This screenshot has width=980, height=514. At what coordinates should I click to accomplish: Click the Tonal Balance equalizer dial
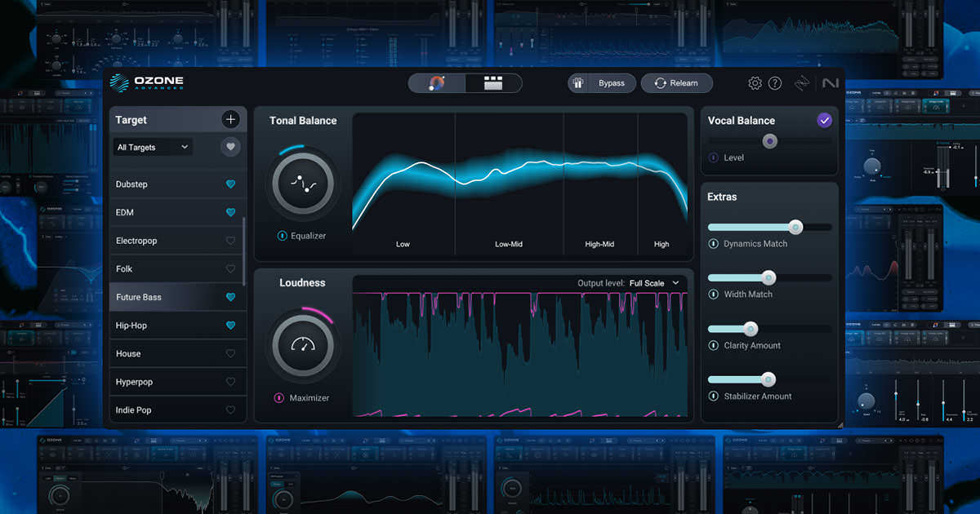click(303, 184)
